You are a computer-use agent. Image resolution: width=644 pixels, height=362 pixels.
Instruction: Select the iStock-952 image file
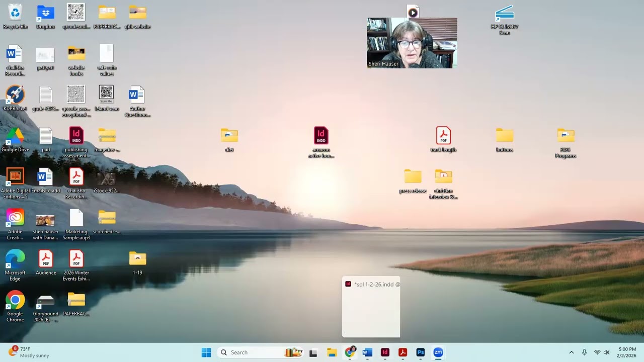pyautogui.click(x=107, y=181)
